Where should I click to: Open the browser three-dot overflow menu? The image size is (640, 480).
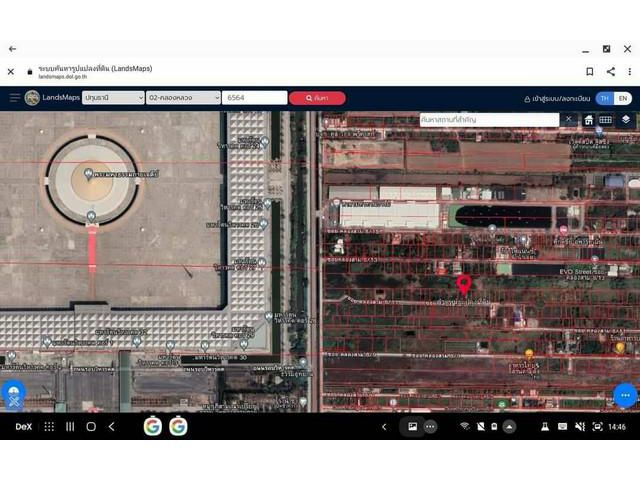tap(628, 71)
